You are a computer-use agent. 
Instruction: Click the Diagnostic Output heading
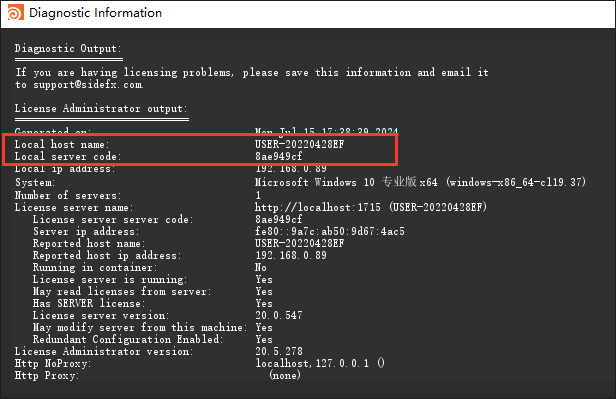(68, 49)
